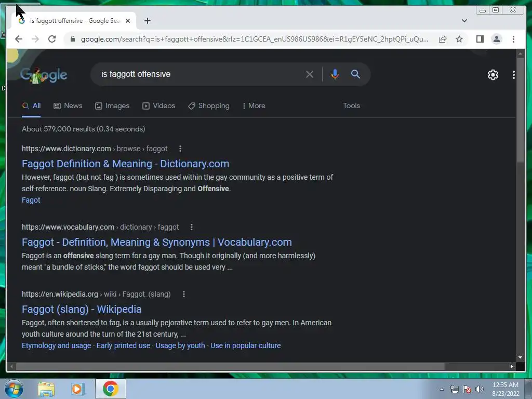Go back to the previous page
532x399 pixels.
19,39
